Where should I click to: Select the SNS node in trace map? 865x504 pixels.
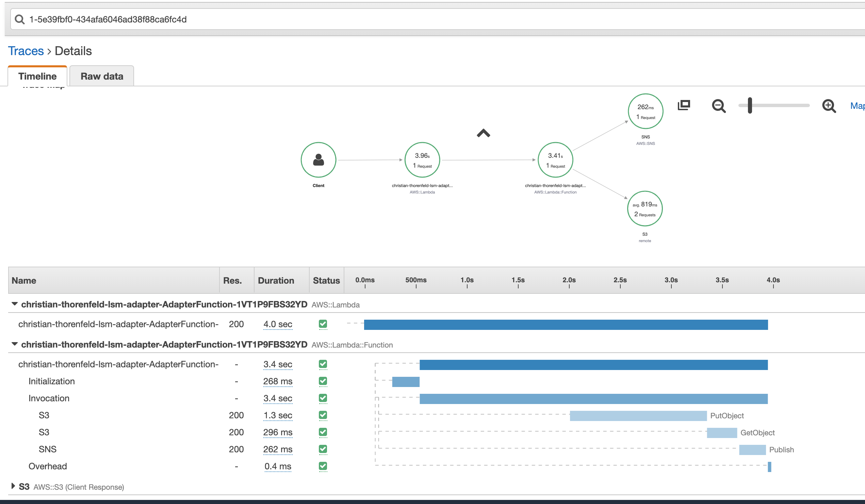point(645,112)
